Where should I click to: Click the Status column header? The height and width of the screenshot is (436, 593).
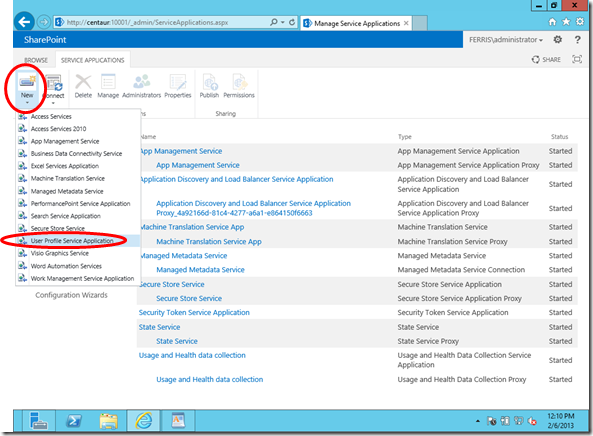click(559, 137)
